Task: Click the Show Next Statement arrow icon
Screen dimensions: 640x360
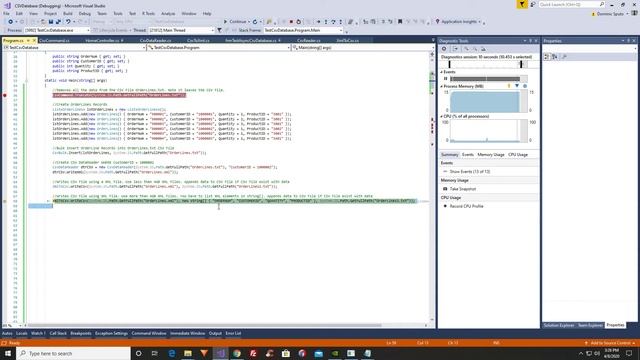Action: [x=318, y=22]
